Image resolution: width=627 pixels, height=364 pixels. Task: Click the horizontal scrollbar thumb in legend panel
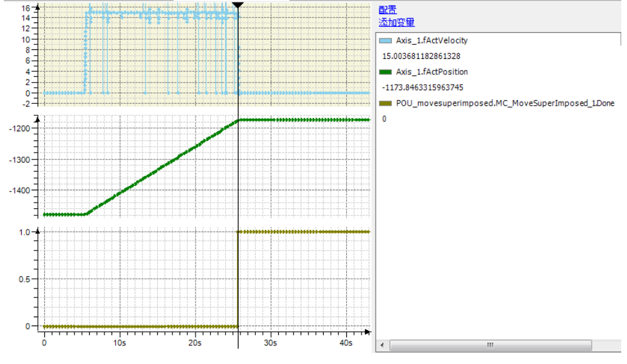(x=490, y=345)
